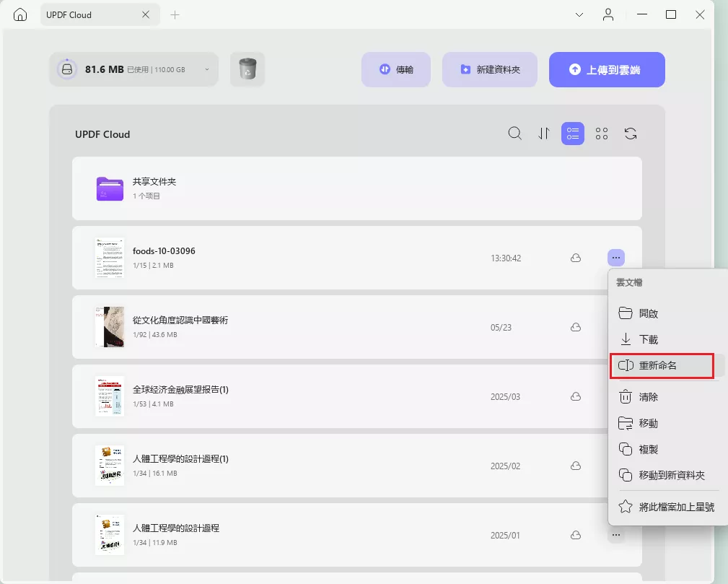Create a folder with 新建資料夾
The height and width of the screenshot is (584, 728).
coord(490,70)
